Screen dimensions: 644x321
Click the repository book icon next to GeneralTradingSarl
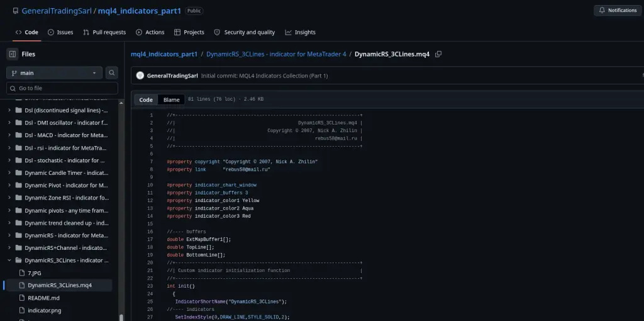(16, 11)
